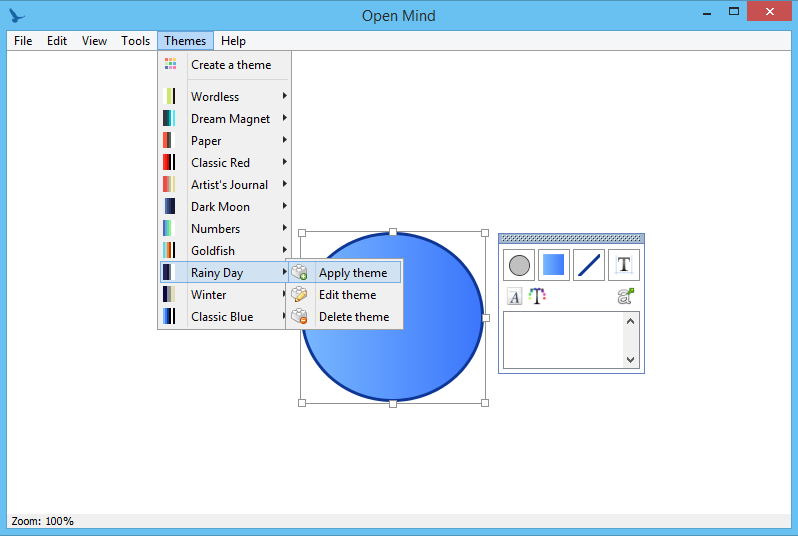This screenshot has width=798, height=536.
Task: Click the bottom-right selection handle of circle
Action: point(485,403)
